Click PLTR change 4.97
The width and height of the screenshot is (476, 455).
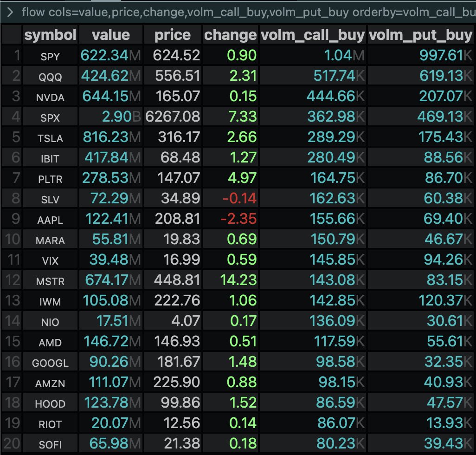(242, 178)
